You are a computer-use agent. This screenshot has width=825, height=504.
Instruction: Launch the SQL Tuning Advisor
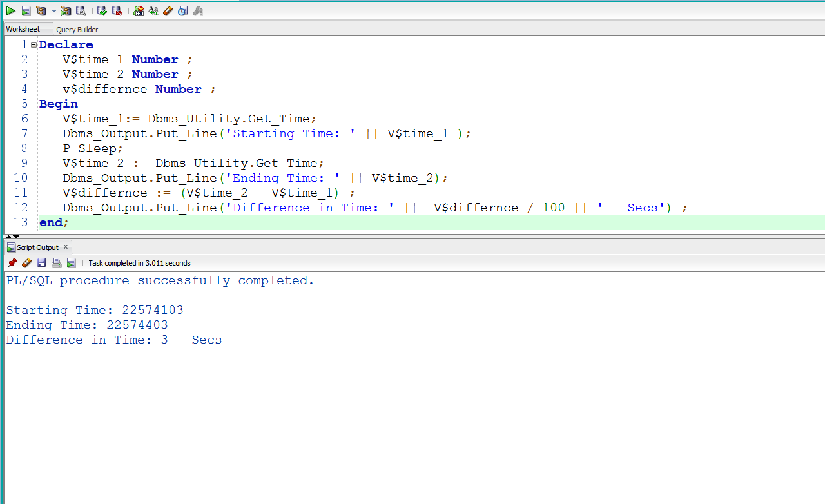click(81, 11)
